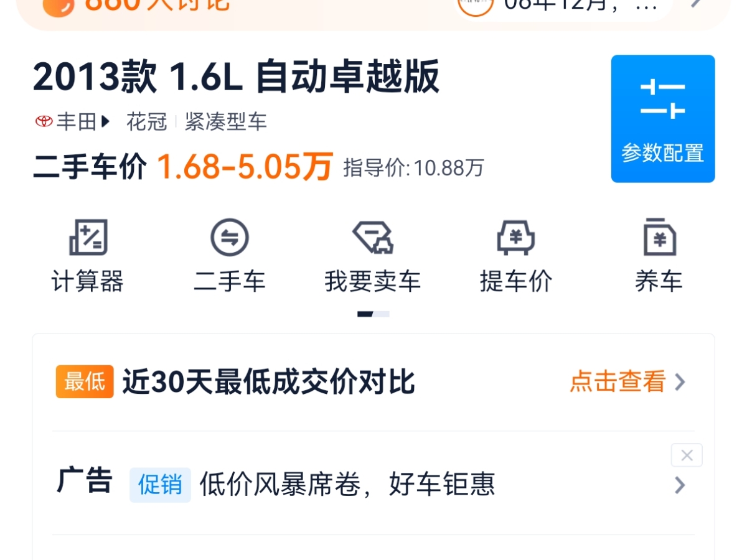This screenshot has width=747, height=560.
Task: Tap the 促销 promotion tag
Action: click(x=160, y=485)
